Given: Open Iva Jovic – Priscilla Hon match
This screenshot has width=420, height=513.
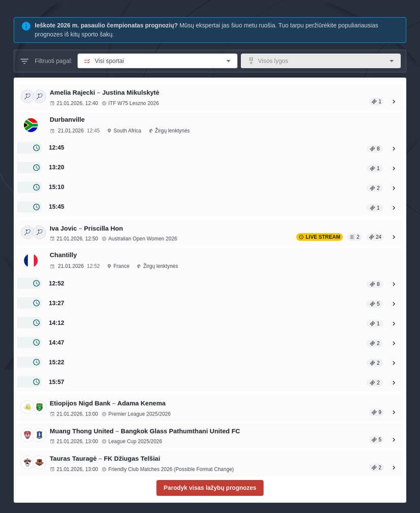Looking at the screenshot, I should click(86, 229).
